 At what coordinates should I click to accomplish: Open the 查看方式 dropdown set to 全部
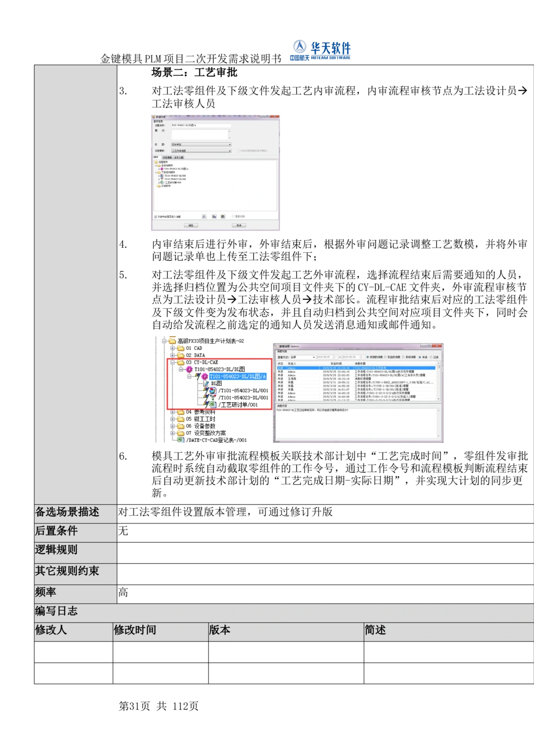303,357
